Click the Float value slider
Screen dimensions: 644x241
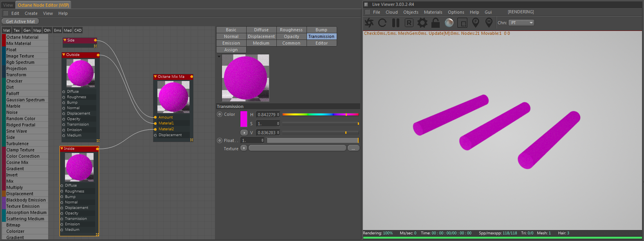[x=312, y=140]
